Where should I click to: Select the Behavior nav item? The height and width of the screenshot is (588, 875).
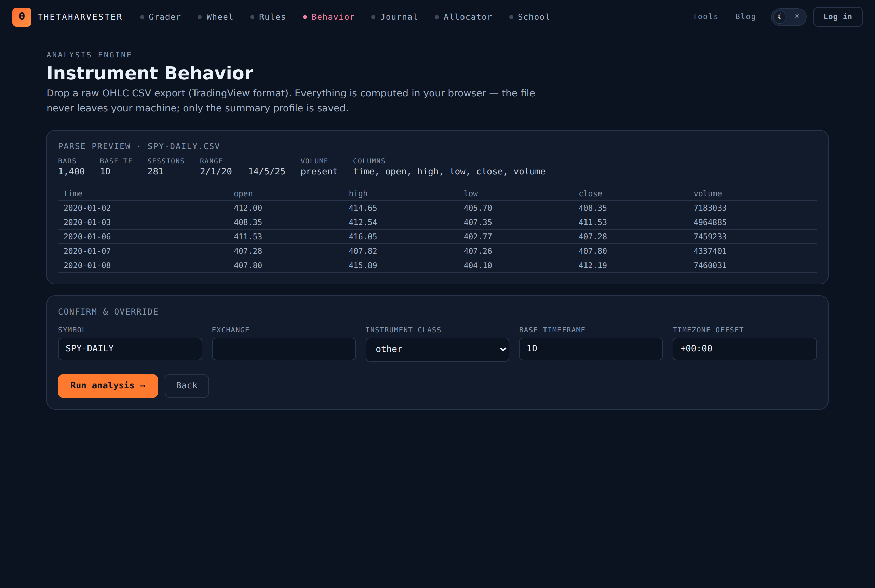(329, 17)
